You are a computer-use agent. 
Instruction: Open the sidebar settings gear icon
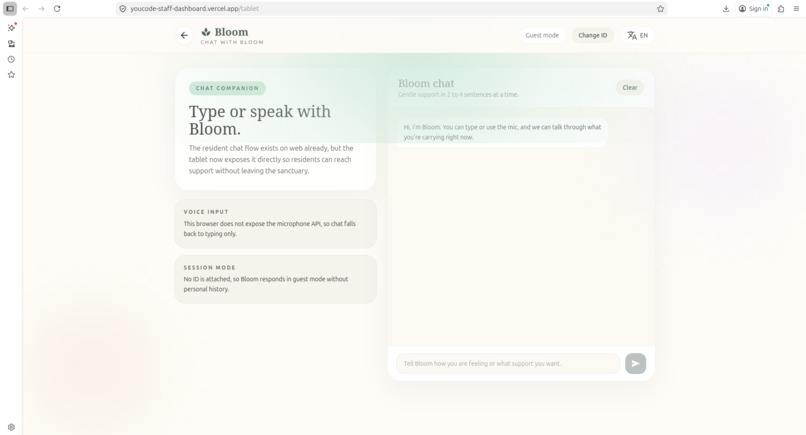pos(11,427)
